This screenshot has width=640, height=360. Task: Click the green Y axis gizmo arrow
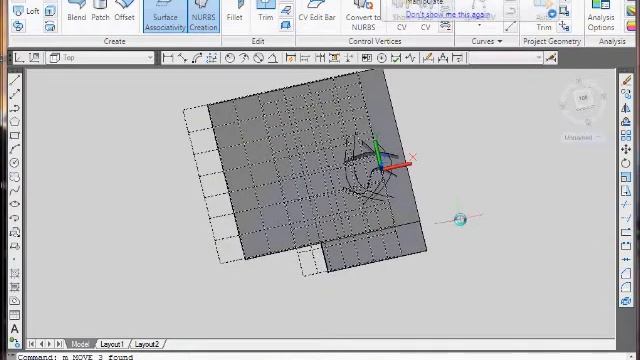pyautogui.click(x=377, y=153)
